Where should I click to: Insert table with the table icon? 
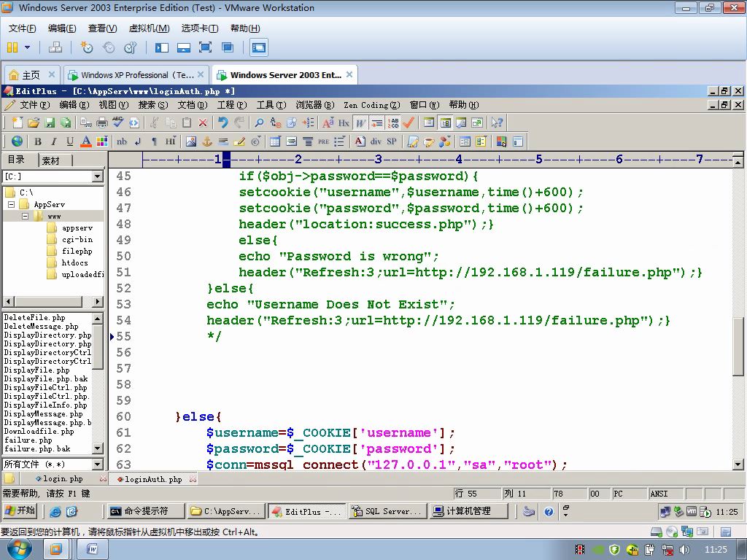[x=275, y=141]
